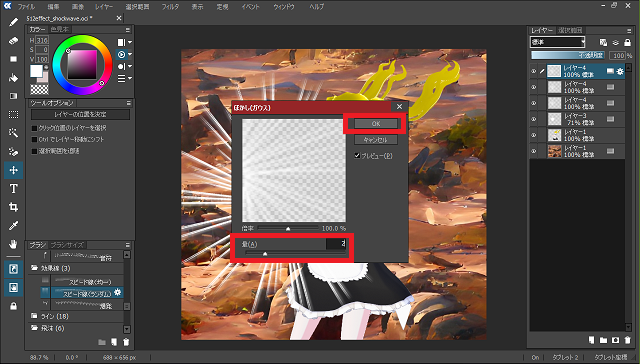Image resolution: width=640 pixels, height=364 pixels.
Task: Click タブレット座標 in status bar
Action: coord(611,357)
